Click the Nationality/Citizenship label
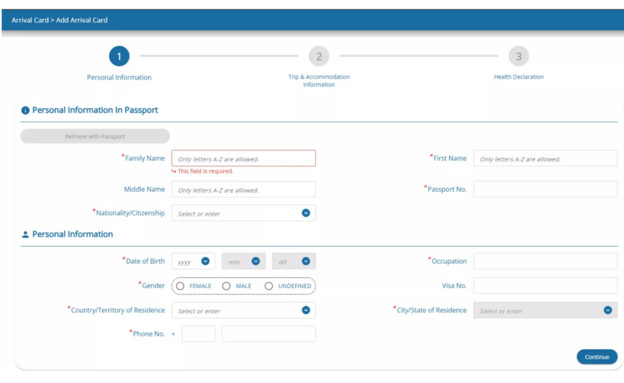Screen dimensions: 624x383 coord(130,213)
